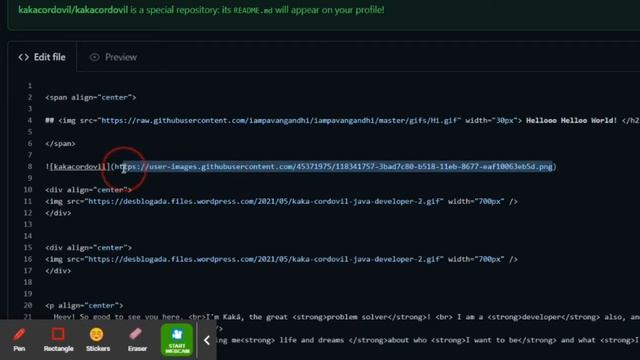640x360 pixels.
Task: Click the code icon on Edit file tab
Action: click(x=24, y=57)
